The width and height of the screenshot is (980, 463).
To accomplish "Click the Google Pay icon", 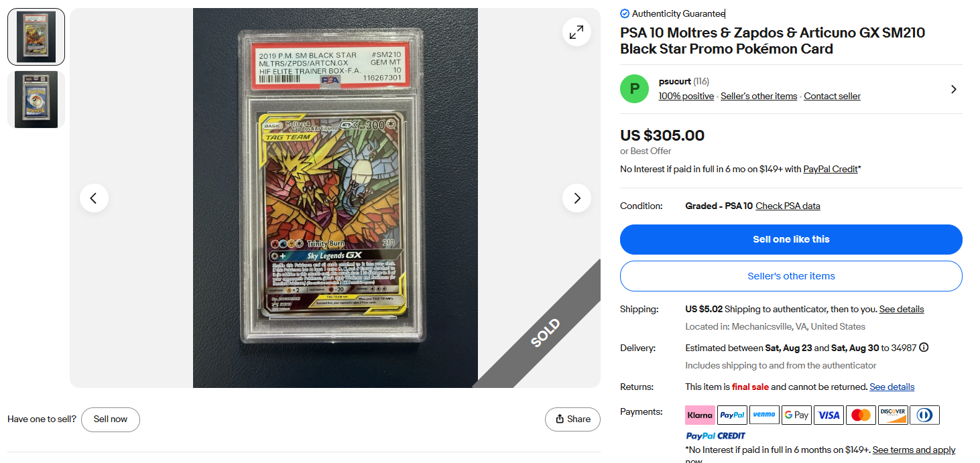I will 796,415.
